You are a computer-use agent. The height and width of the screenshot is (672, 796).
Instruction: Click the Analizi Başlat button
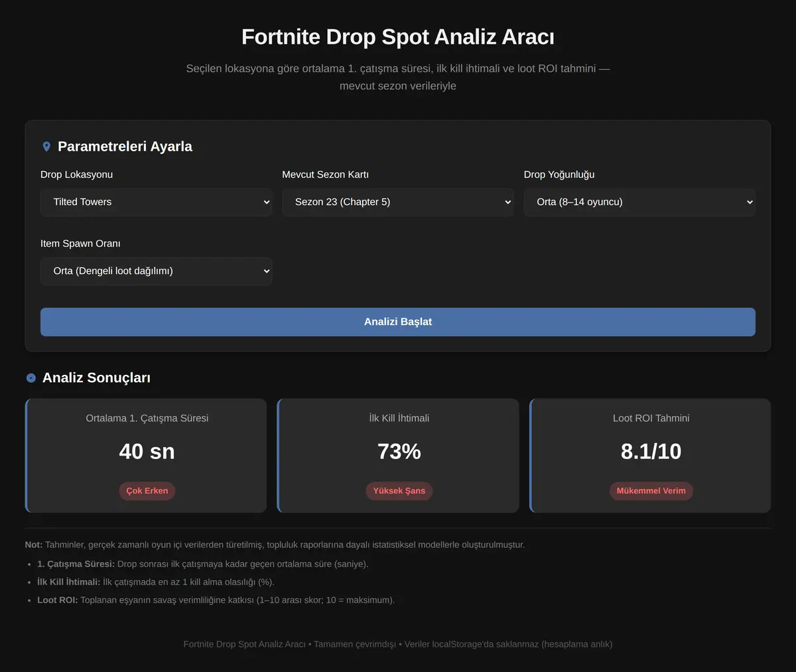(398, 322)
